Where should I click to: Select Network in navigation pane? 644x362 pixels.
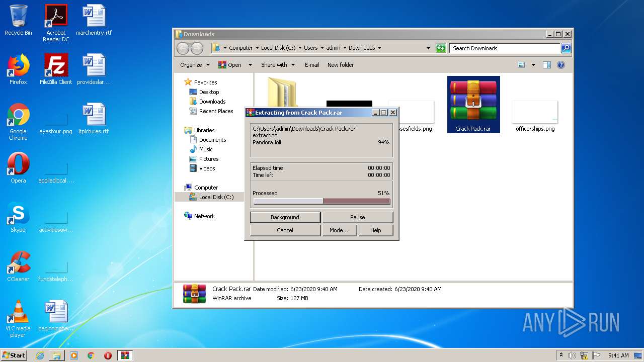point(200,216)
